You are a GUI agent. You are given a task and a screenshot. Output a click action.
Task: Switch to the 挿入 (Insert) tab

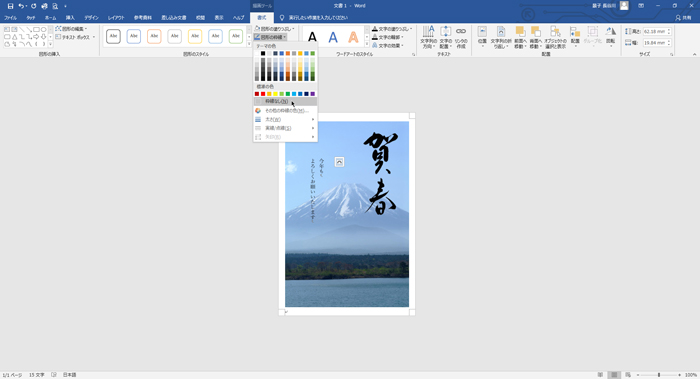click(x=70, y=18)
